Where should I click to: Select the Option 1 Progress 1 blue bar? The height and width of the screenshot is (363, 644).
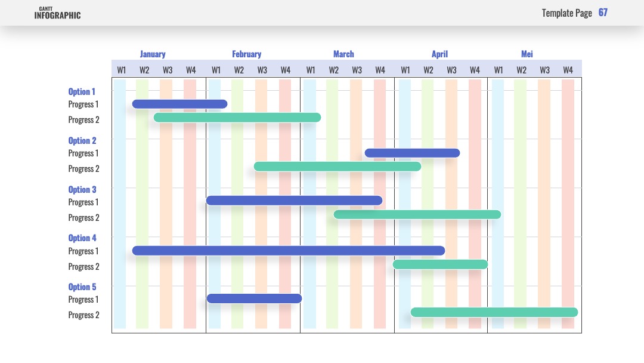point(179,104)
